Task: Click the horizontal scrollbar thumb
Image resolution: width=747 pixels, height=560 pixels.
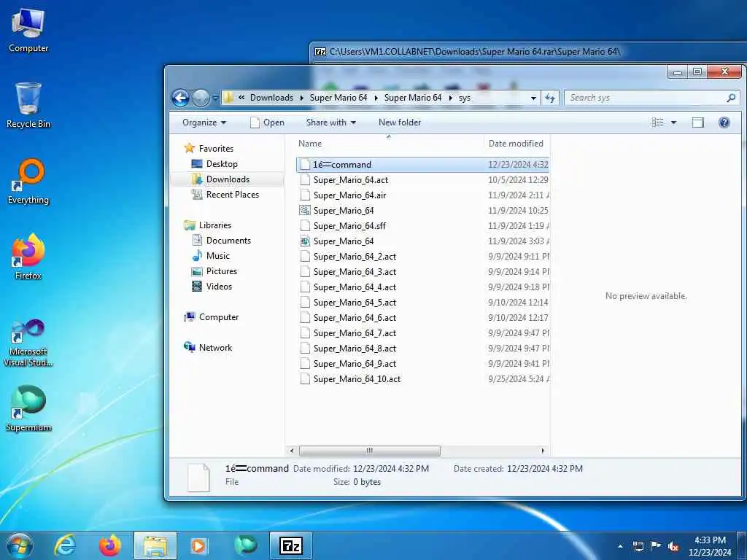Action: pos(370,451)
